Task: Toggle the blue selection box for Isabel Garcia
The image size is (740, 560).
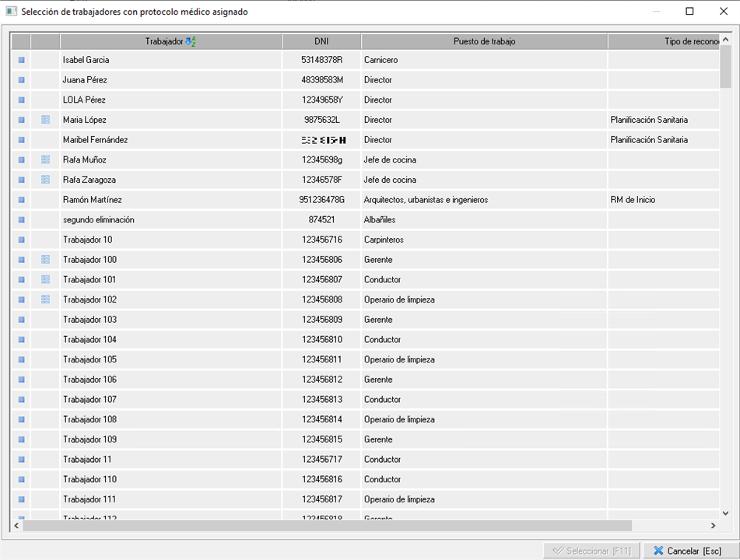Action: click(22, 60)
